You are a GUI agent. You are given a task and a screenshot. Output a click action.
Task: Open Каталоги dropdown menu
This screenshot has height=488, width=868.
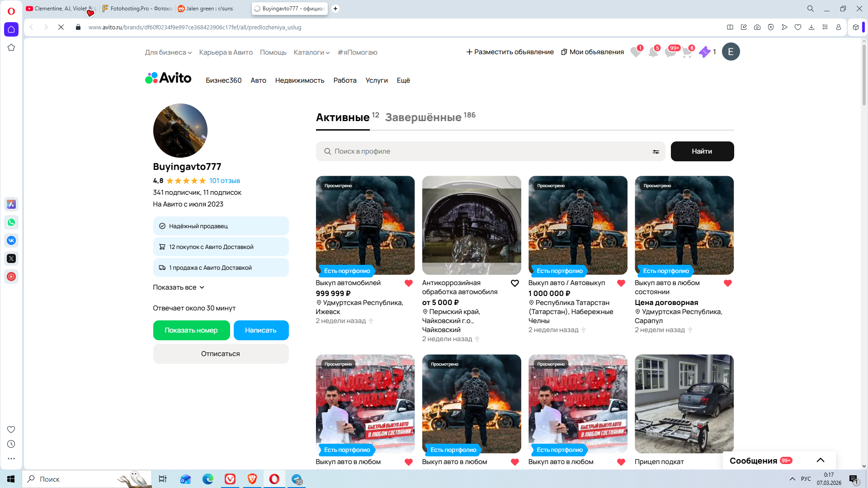[311, 52]
